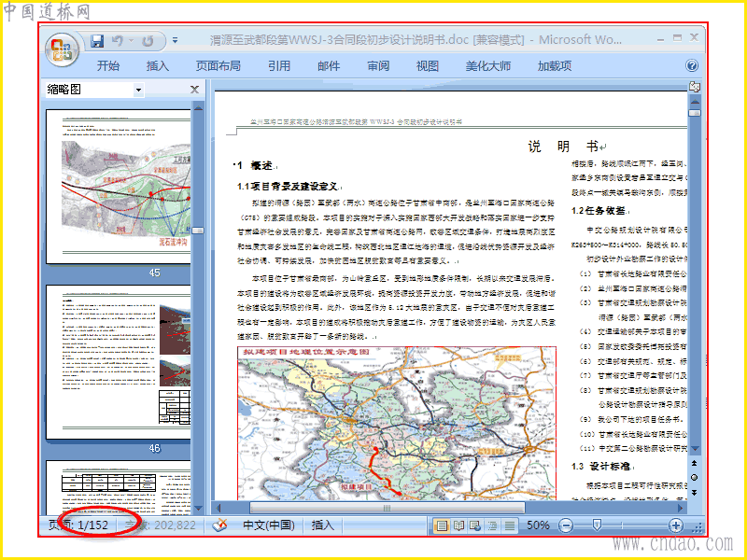
Task: Undo last action in quick access toolbar
Action: click(118, 41)
